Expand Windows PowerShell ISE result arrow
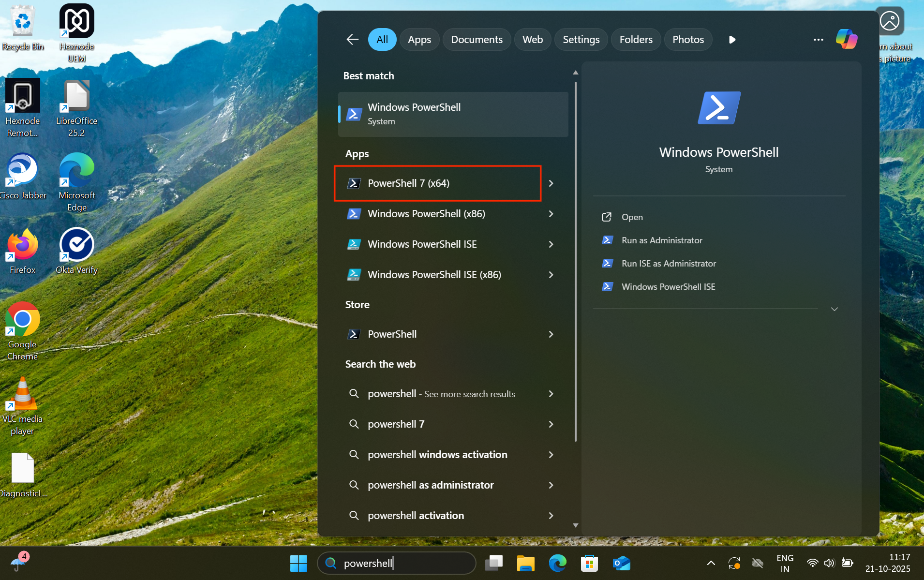The image size is (924, 580). click(551, 244)
